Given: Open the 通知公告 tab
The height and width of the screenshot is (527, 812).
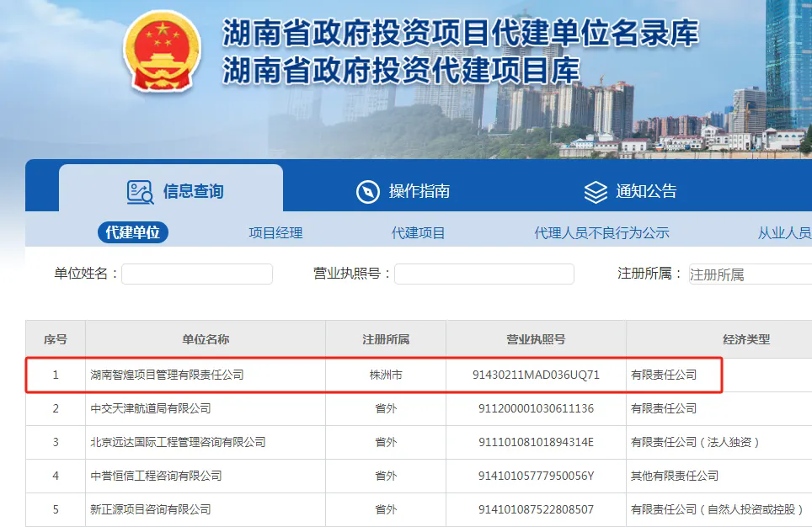Looking at the screenshot, I should pos(645,192).
